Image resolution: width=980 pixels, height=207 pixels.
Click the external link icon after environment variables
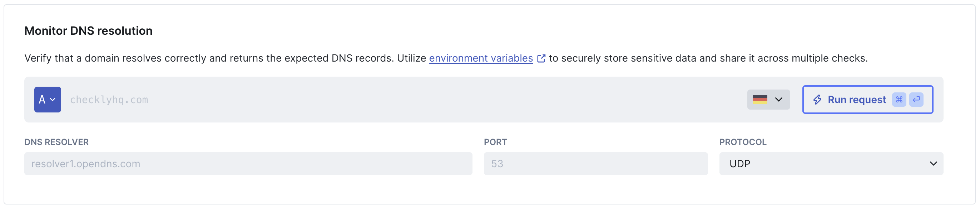pyautogui.click(x=542, y=58)
